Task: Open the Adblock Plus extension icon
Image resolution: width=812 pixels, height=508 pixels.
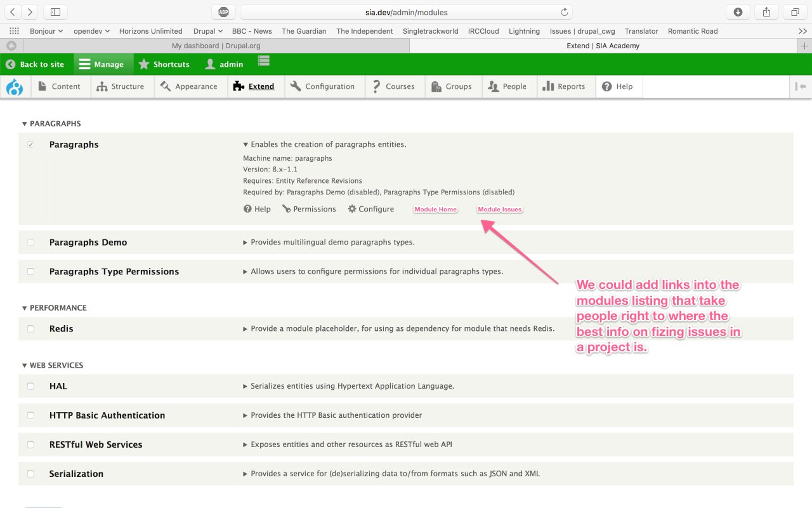Action: point(223,12)
